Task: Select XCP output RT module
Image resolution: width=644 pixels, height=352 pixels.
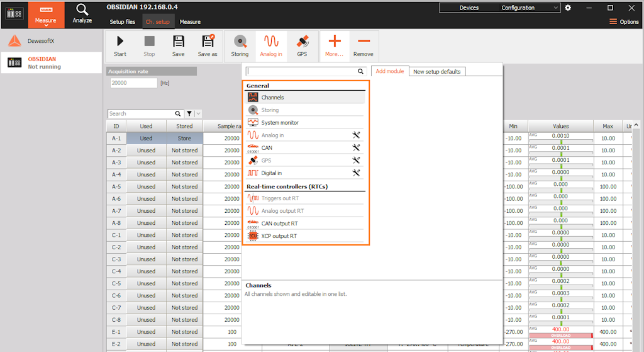Action: 305,236
